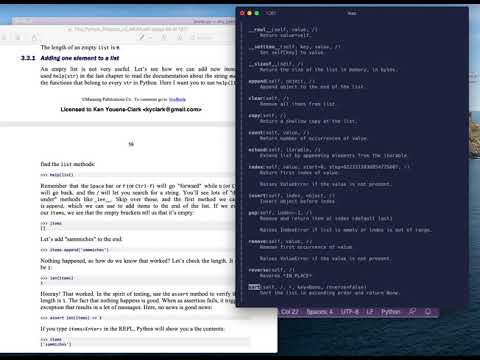
Task: Click the count method name in terminal
Action: pos(255,133)
